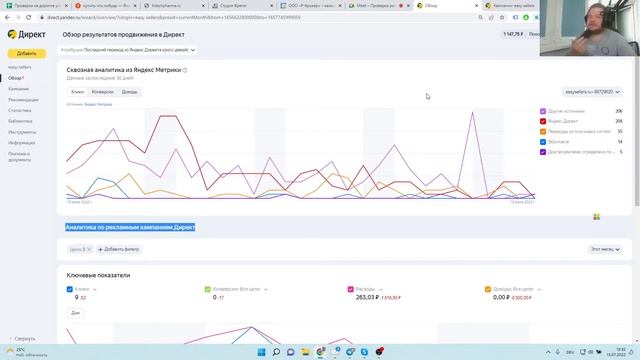Toggle the Расходы metric checkbox

click(350, 289)
